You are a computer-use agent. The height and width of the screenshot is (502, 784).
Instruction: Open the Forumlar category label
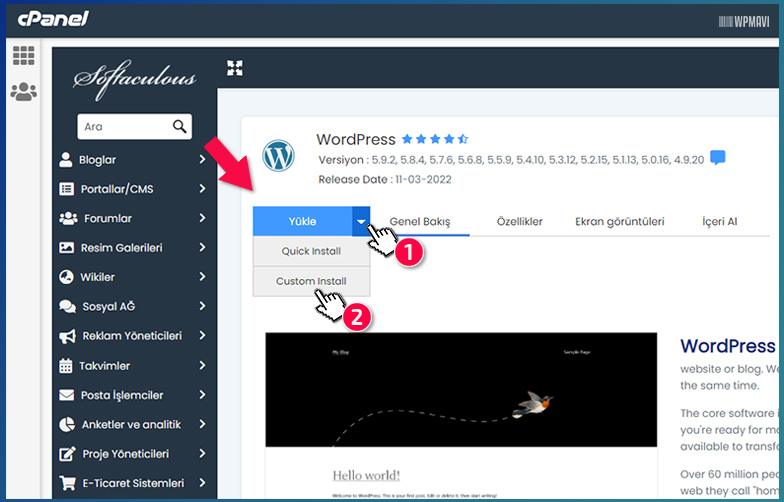click(108, 218)
